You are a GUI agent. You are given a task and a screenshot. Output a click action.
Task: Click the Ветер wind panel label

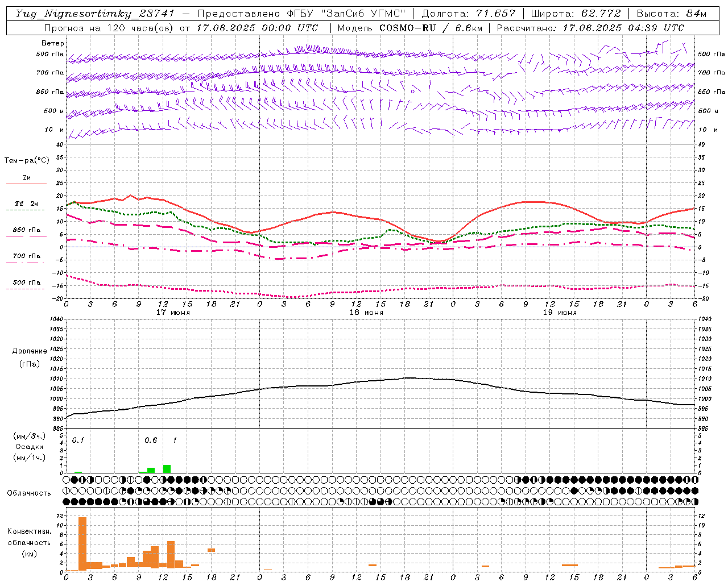(x=53, y=43)
